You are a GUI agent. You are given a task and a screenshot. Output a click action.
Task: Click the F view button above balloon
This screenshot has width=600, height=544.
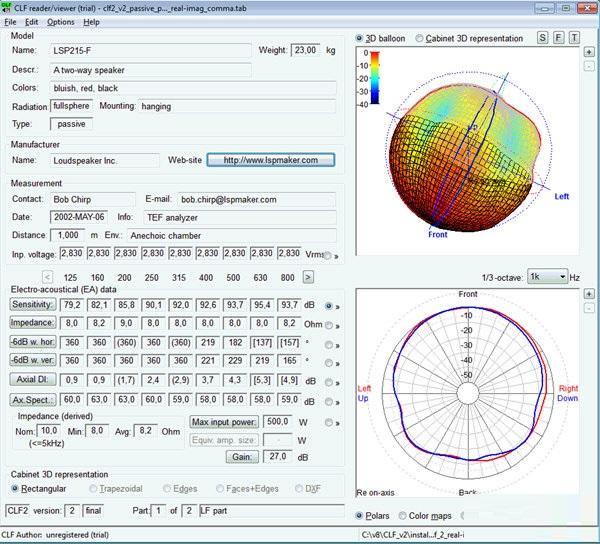pyautogui.click(x=559, y=38)
